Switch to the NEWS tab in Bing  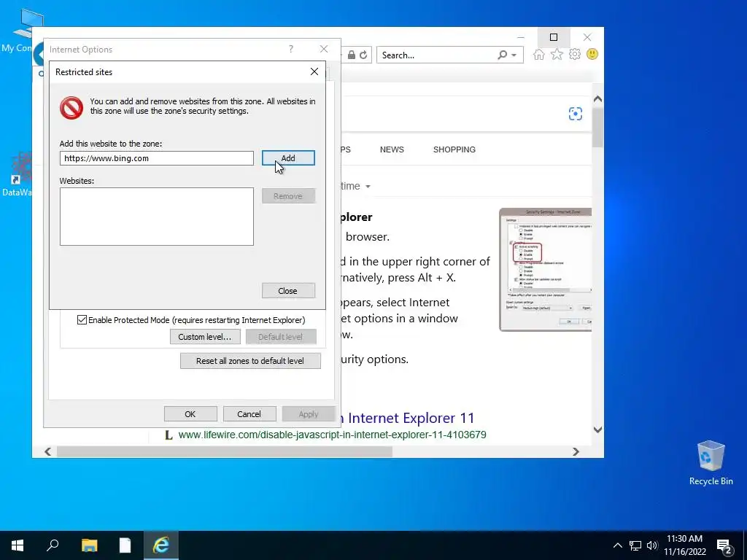pos(392,149)
